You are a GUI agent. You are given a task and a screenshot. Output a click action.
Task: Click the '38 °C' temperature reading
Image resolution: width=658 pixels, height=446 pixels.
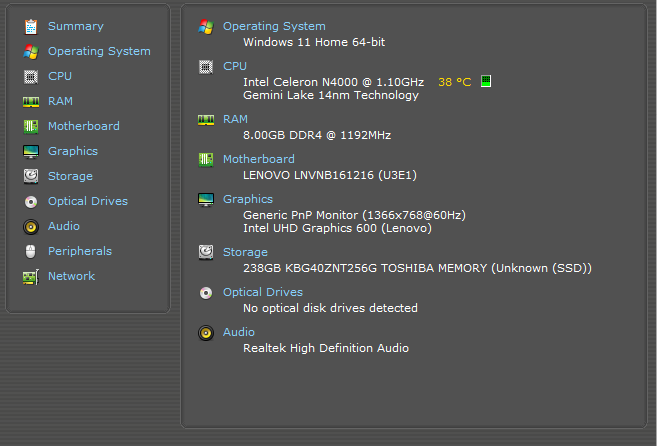[x=454, y=82]
